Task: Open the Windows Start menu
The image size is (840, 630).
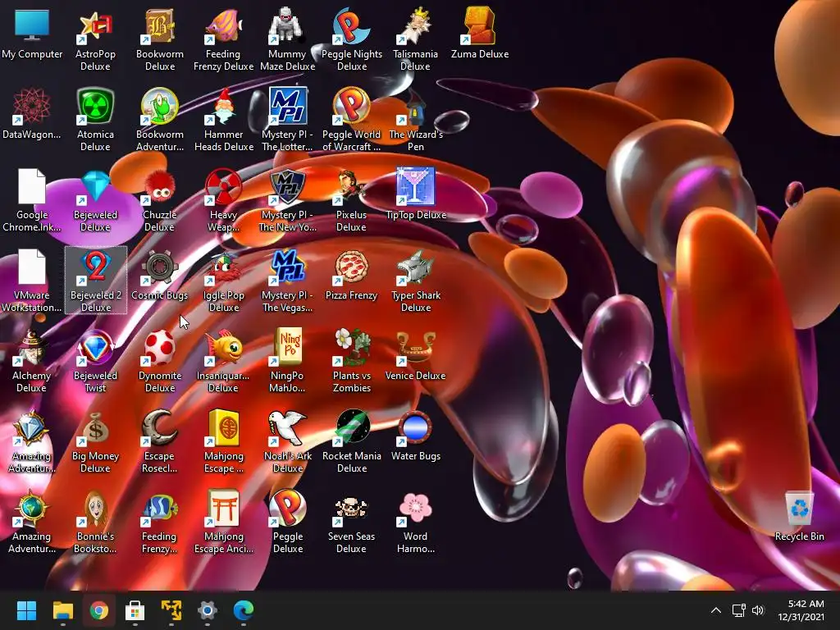Action: pyautogui.click(x=26, y=610)
